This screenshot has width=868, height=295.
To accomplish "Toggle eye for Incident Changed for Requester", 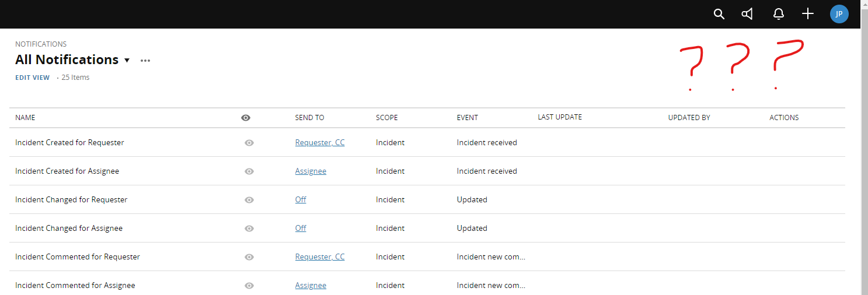I will click(249, 200).
